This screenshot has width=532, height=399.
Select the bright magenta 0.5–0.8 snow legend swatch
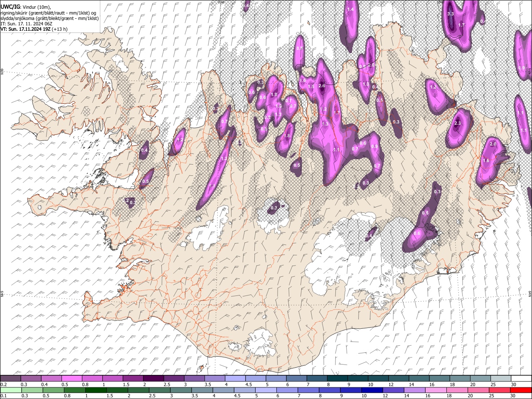click(72, 378)
